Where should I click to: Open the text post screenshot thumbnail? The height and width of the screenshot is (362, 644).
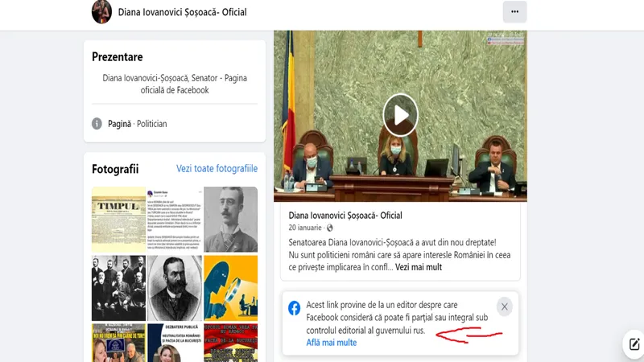click(175, 219)
